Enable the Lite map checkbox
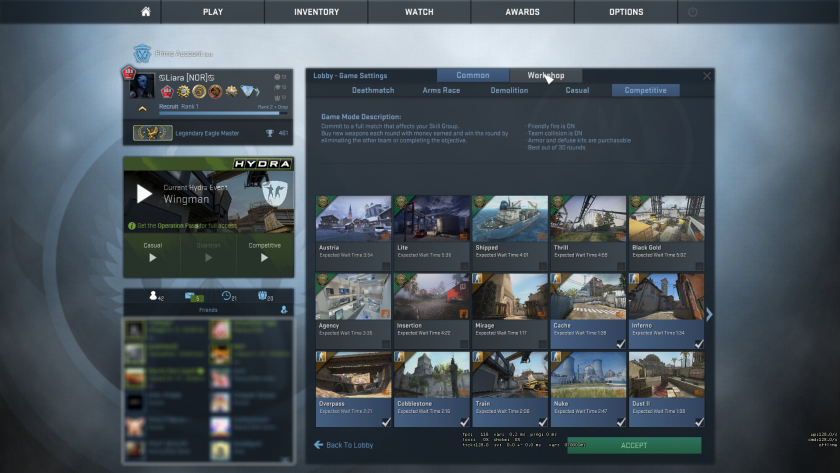 [x=464, y=266]
